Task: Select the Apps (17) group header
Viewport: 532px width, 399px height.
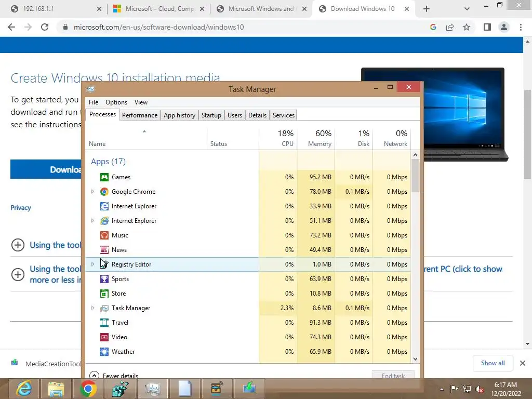Action: [108, 162]
